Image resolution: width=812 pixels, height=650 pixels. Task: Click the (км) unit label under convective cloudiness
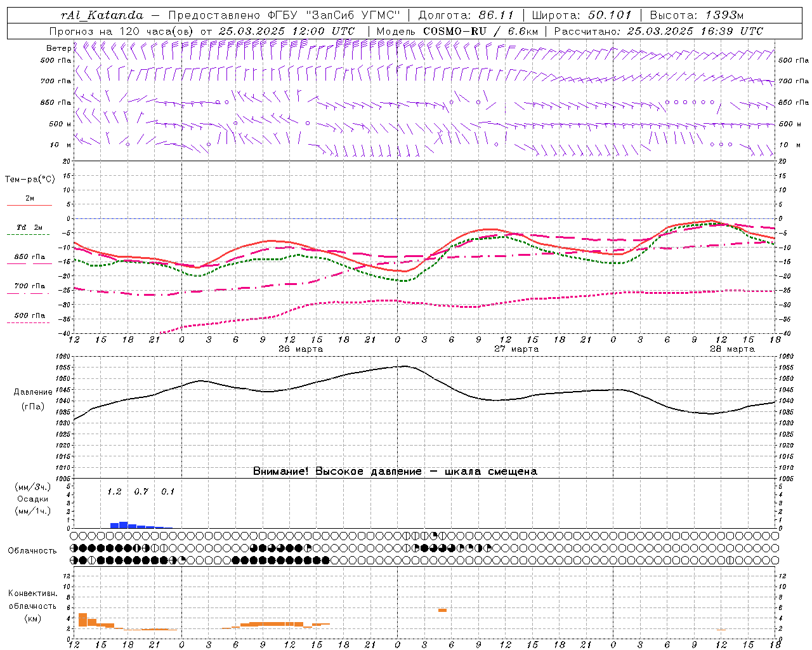33,618
